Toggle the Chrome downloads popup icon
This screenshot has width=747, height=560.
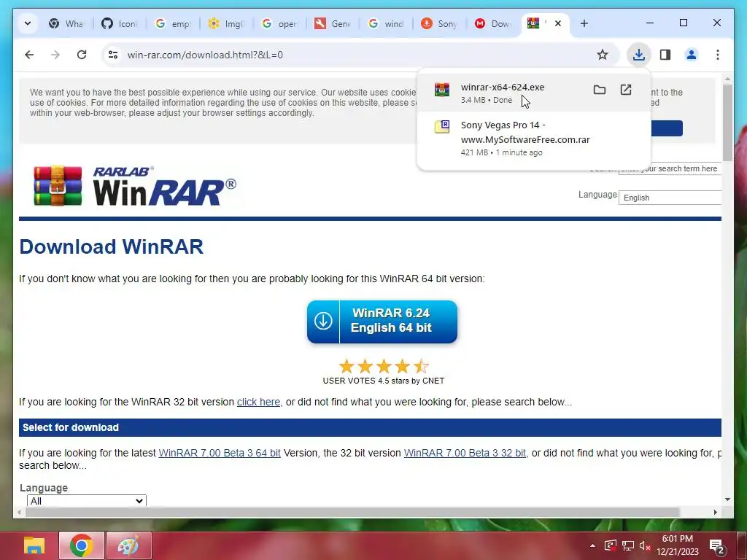639,55
